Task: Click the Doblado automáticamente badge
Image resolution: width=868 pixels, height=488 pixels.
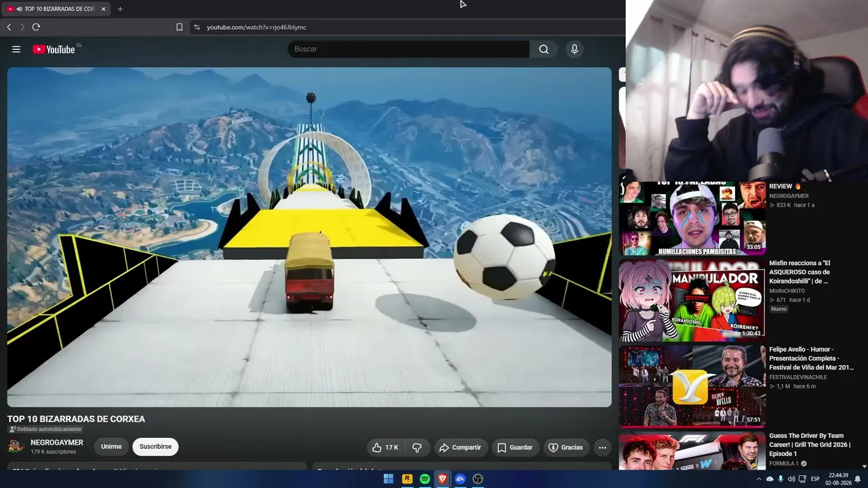Action: [x=45, y=429]
